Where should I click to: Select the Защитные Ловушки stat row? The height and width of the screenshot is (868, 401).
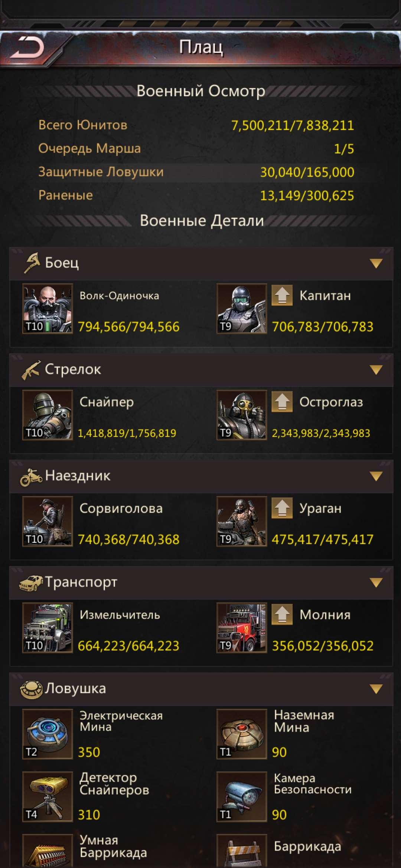tap(196, 172)
